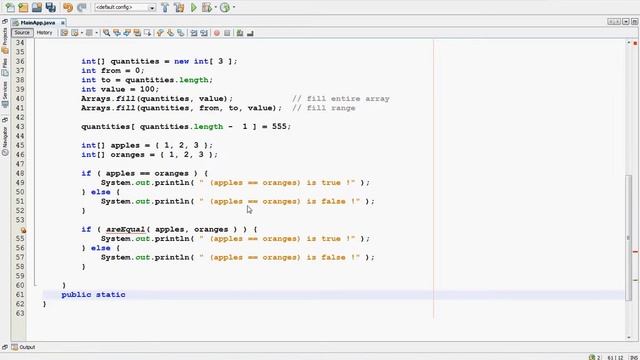
Task: Click the Open Project icon
Action: pyautogui.click(x=37, y=7)
